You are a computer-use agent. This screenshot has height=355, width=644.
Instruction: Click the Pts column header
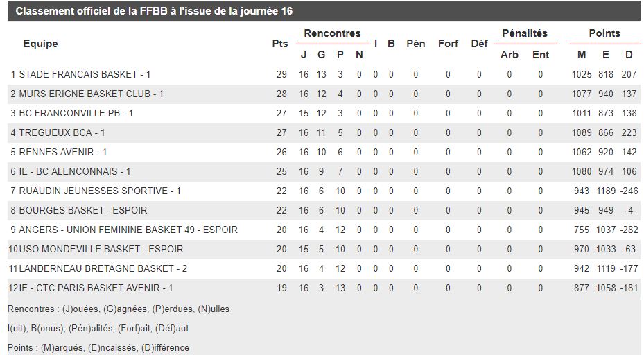pyautogui.click(x=279, y=44)
